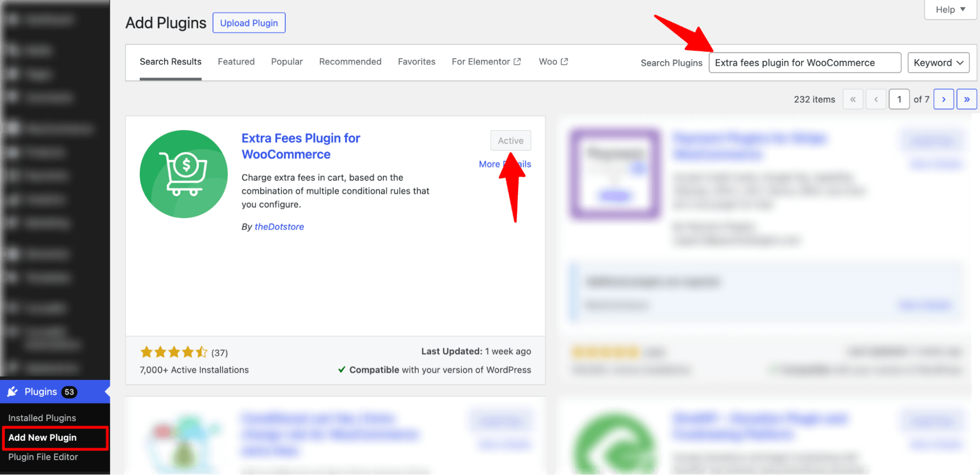Viewport: 980px width, 475px height.
Task: Open theDotstore author link
Action: [279, 226]
